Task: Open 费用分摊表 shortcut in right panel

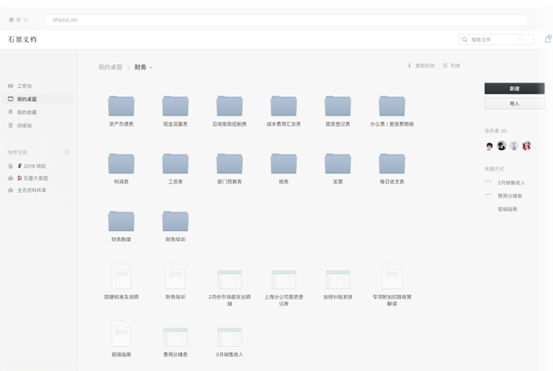Action: pyautogui.click(x=504, y=196)
